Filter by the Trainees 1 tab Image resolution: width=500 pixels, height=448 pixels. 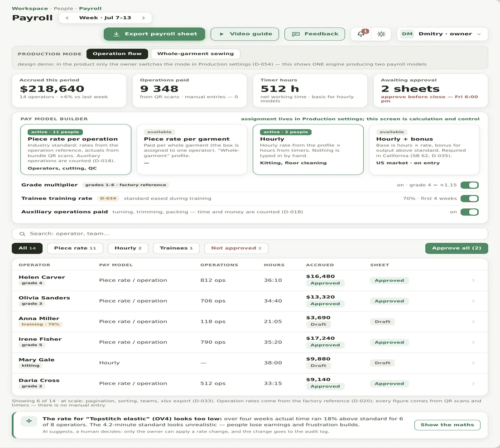click(176, 248)
